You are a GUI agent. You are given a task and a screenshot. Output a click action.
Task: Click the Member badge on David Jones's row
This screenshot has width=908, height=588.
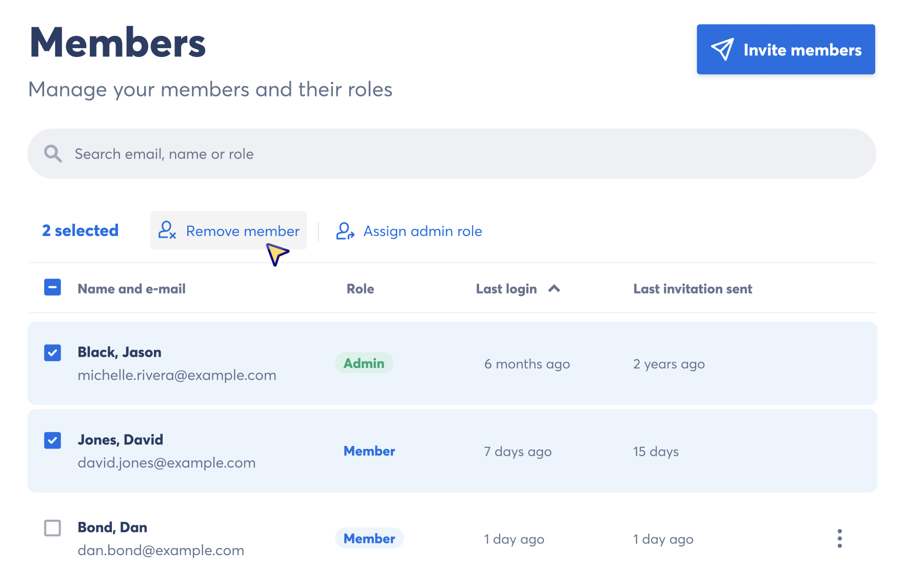(369, 450)
